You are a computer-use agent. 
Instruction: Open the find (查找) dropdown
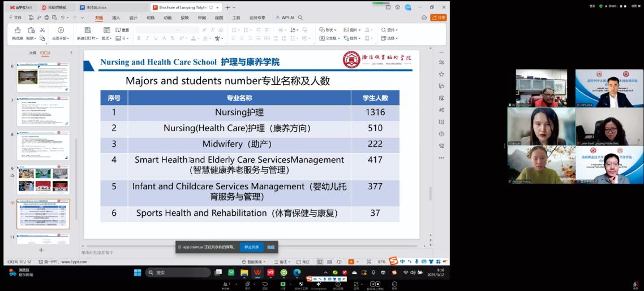coord(390,30)
